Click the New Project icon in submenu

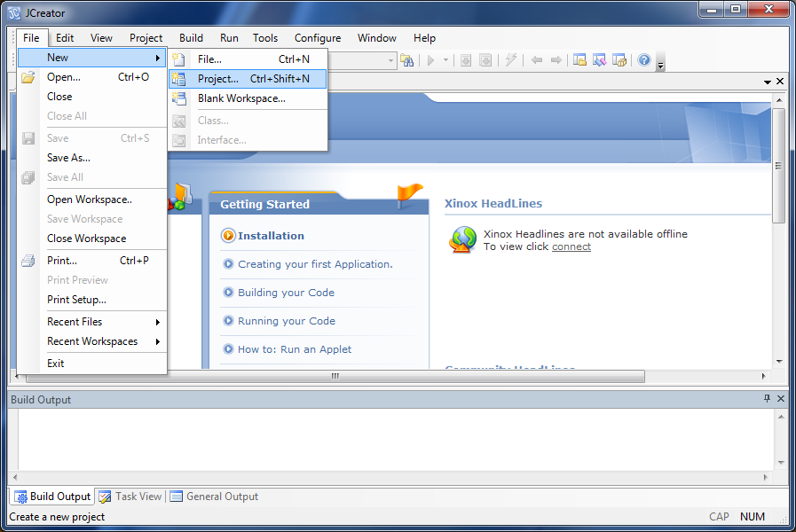(178, 79)
